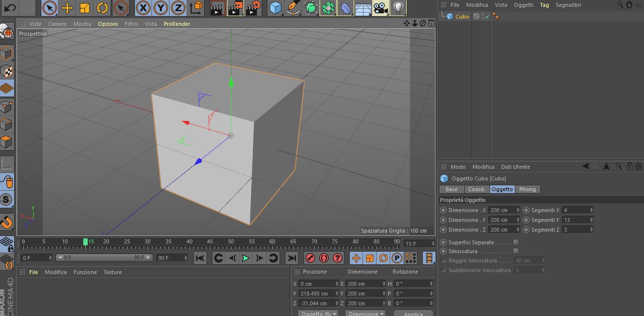The image size is (644, 316).
Task: Click the Rotazione H stepper arrows
Action: pos(431,283)
